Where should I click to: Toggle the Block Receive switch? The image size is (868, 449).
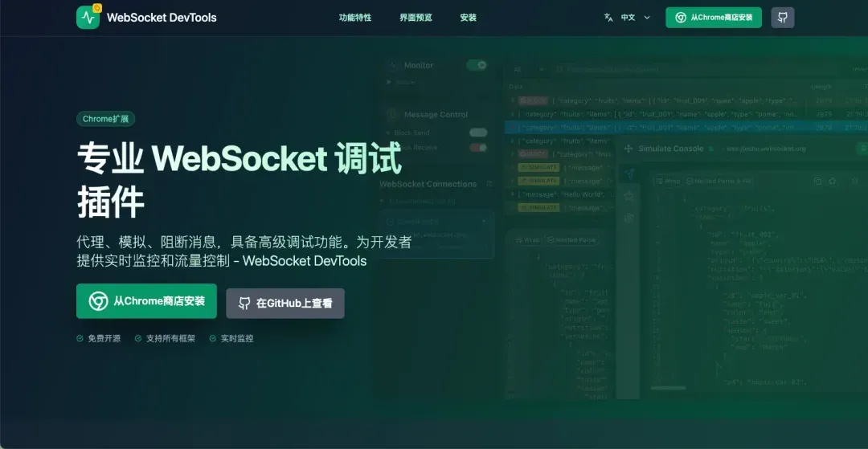(478, 147)
